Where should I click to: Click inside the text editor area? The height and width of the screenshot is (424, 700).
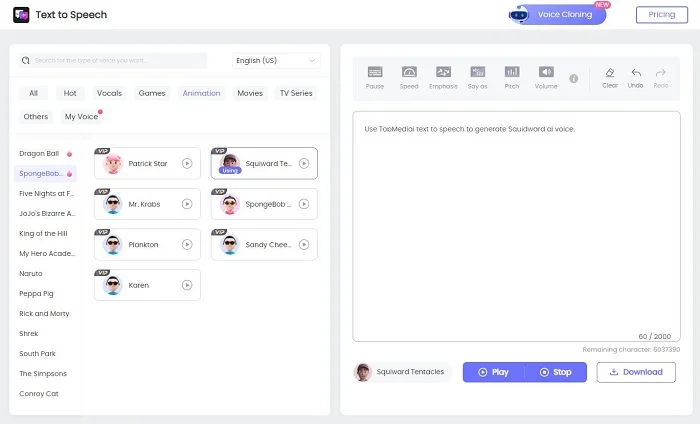point(517,226)
